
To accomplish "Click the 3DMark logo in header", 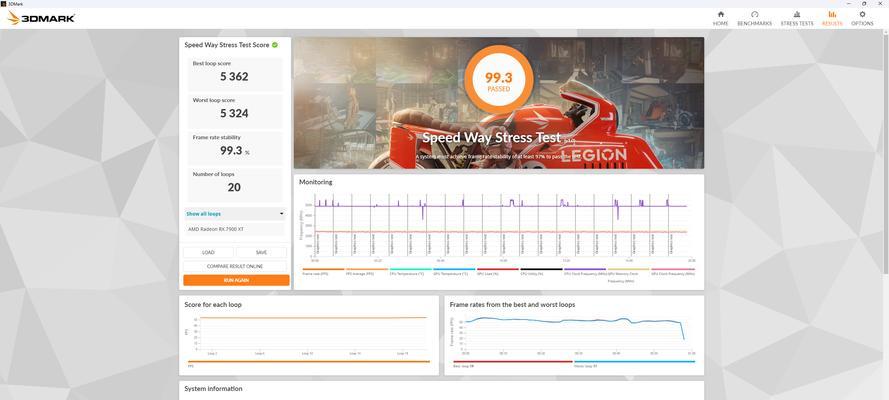I will (x=41, y=18).
